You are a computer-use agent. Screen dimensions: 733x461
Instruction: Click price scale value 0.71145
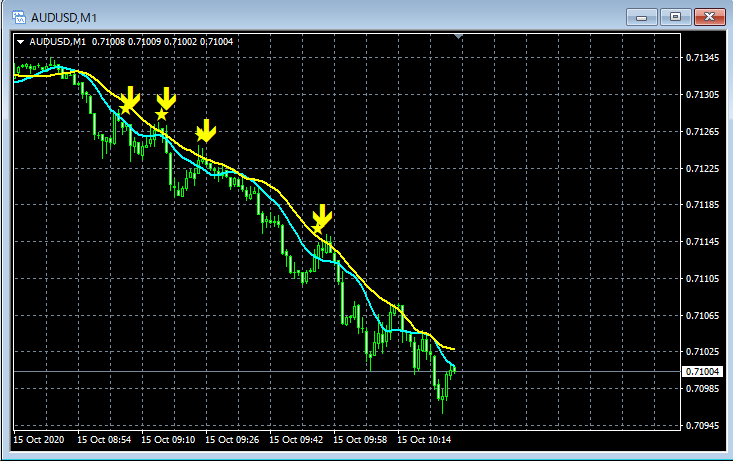(702, 241)
